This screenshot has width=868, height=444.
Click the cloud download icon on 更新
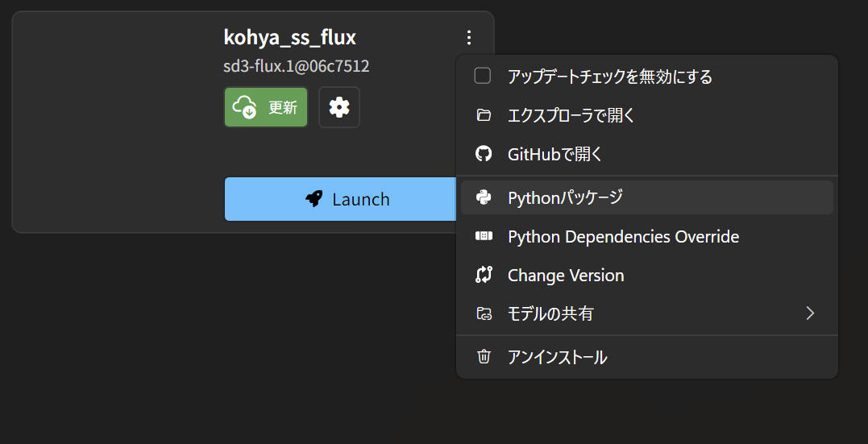point(244,107)
